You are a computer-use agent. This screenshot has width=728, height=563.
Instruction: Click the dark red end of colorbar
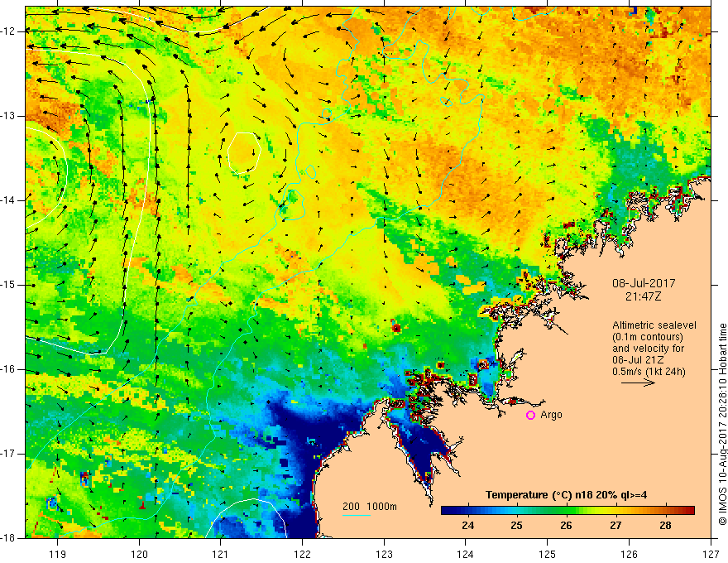pyautogui.click(x=689, y=511)
